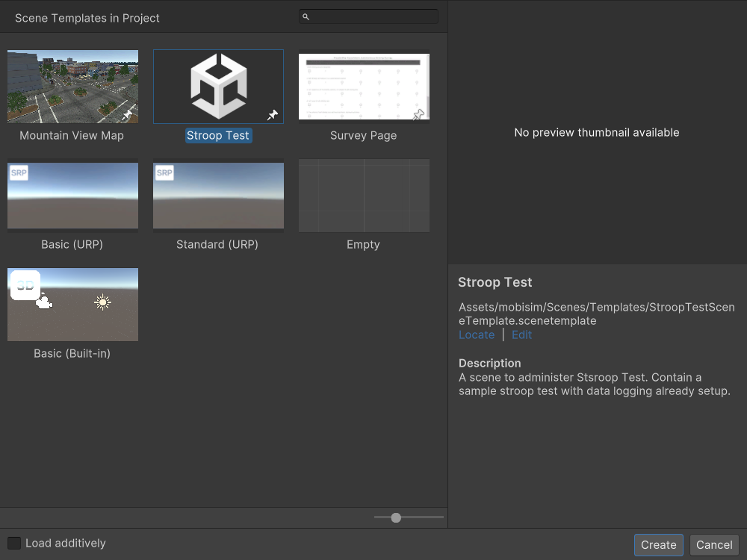747x560 pixels.
Task: Click the Basic (Built-in) label
Action: pos(72,354)
